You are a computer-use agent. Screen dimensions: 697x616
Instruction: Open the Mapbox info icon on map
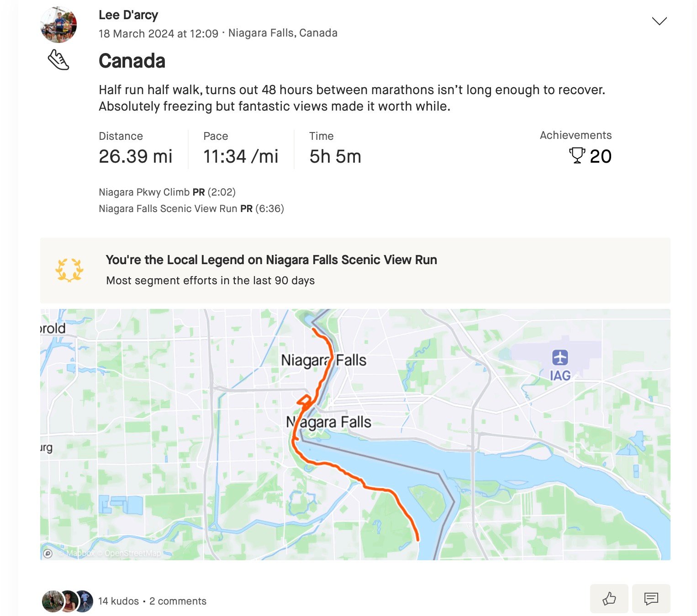coord(48,553)
